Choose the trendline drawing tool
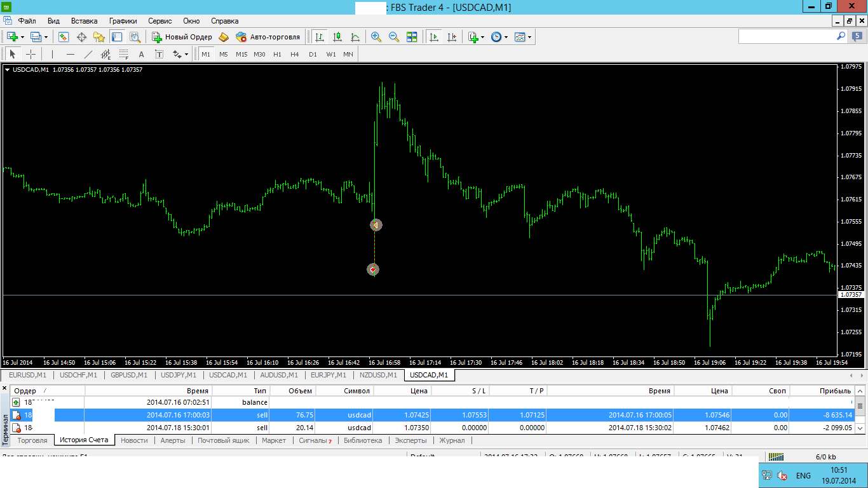This screenshot has height=488, width=868. 88,54
